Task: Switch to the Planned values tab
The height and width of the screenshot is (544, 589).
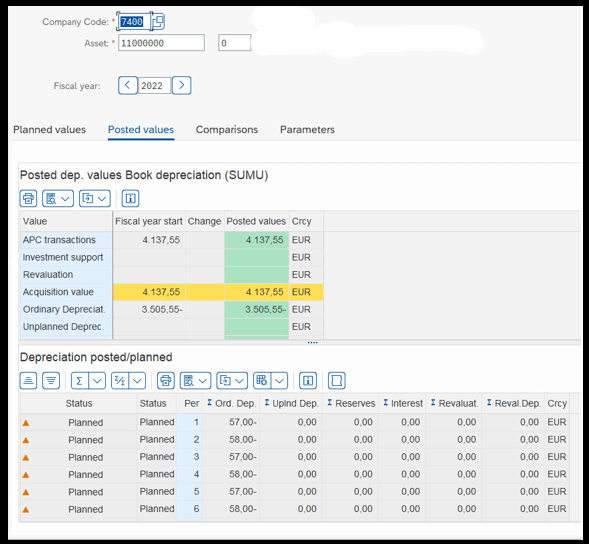Action: point(49,130)
